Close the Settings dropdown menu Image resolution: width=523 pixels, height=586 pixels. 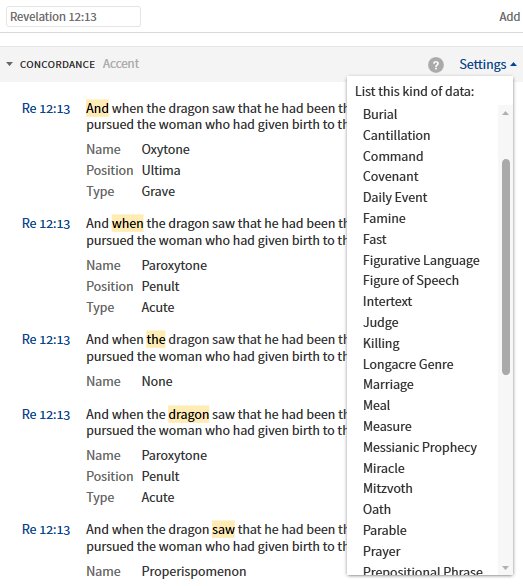point(487,64)
